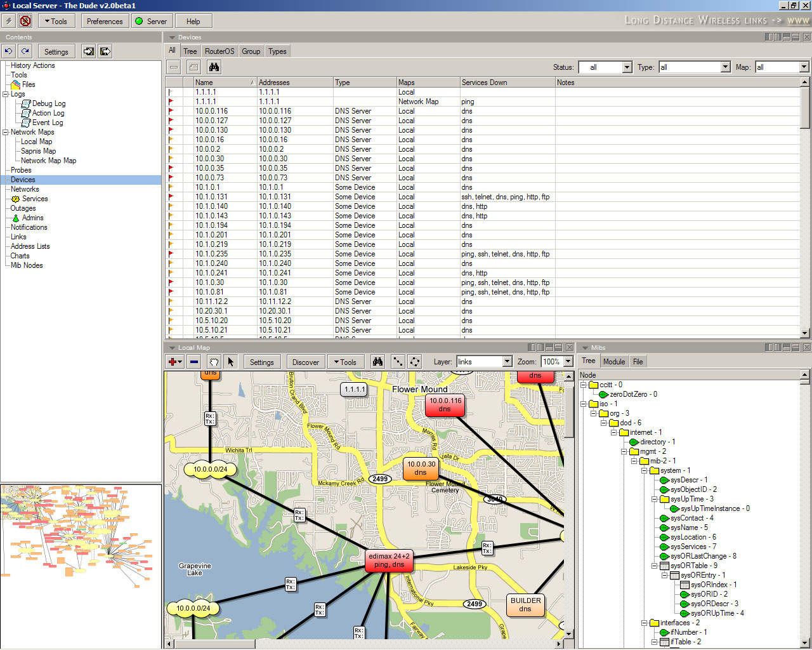Open the Layer dropdown showing links
This screenshot has width=812, height=650.
(507, 362)
